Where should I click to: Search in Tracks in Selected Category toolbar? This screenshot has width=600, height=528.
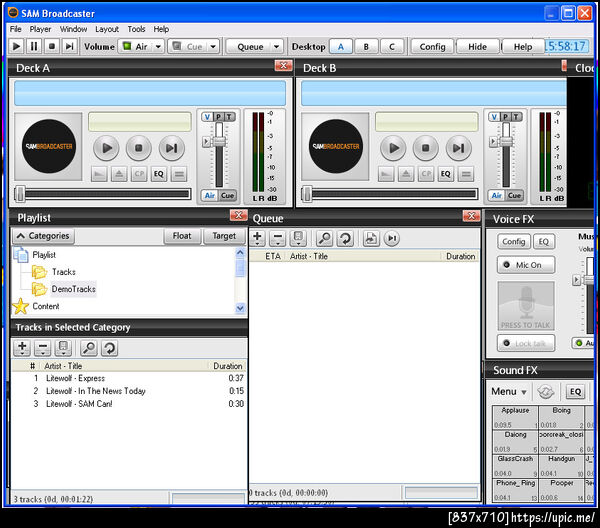tap(89, 348)
